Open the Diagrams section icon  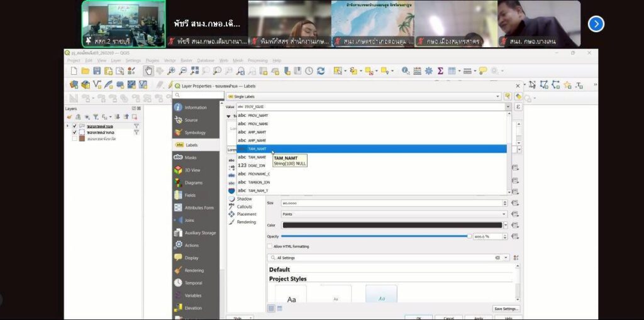click(x=179, y=182)
